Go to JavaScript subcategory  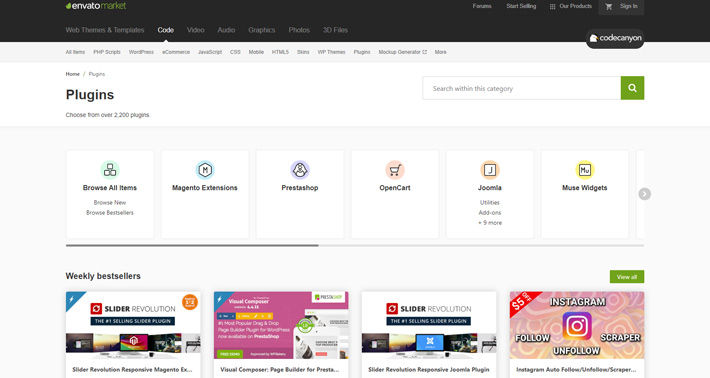pos(210,52)
